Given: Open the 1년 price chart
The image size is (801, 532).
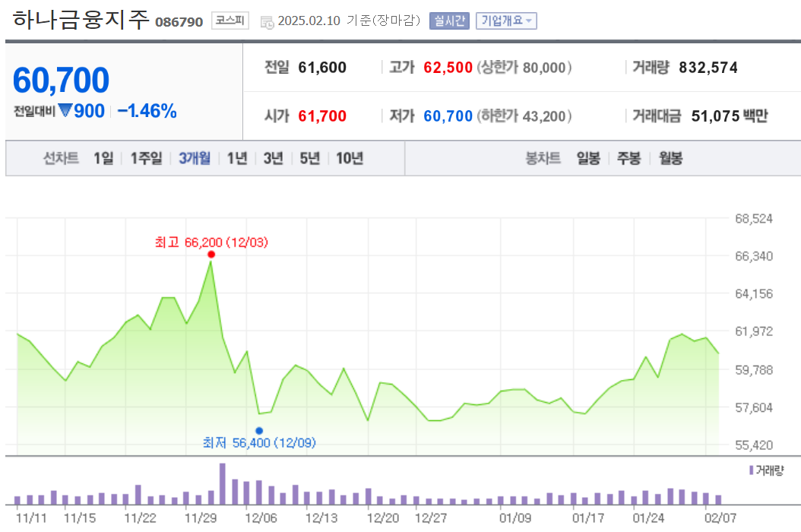Looking at the screenshot, I should click(x=236, y=160).
